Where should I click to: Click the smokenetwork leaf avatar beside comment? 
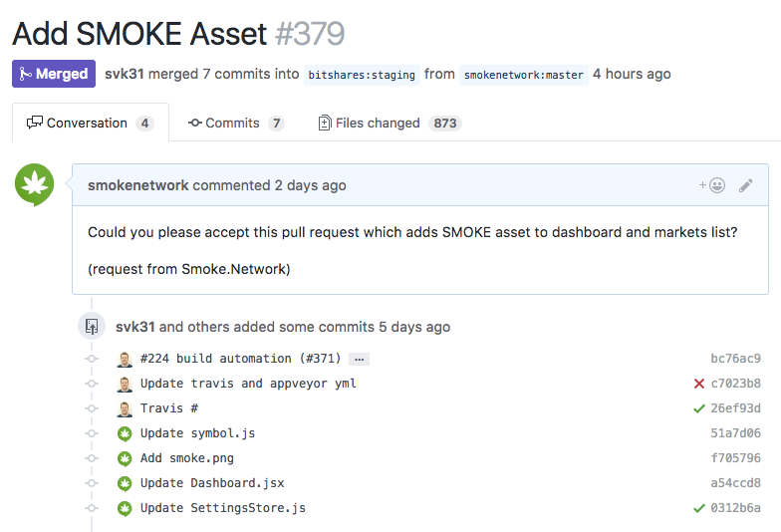point(34,184)
